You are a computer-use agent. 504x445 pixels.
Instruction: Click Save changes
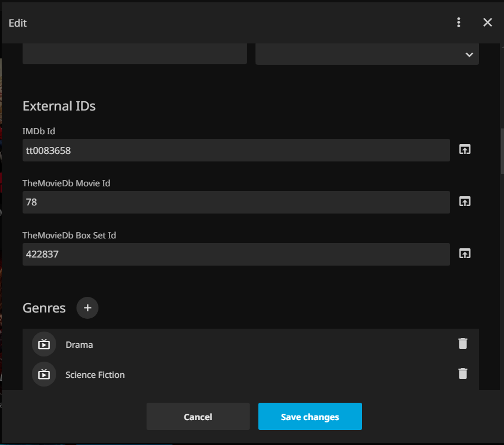(310, 417)
